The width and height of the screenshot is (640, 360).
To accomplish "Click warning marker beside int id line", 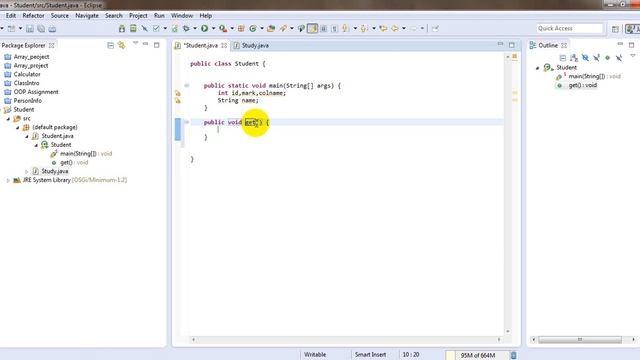I will click(x=178, y=93).
